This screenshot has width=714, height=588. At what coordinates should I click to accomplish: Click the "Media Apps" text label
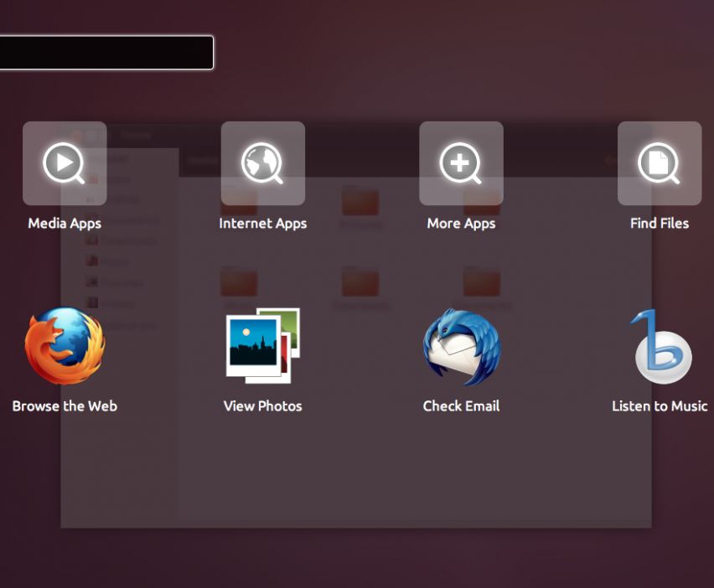pos(65,224)
